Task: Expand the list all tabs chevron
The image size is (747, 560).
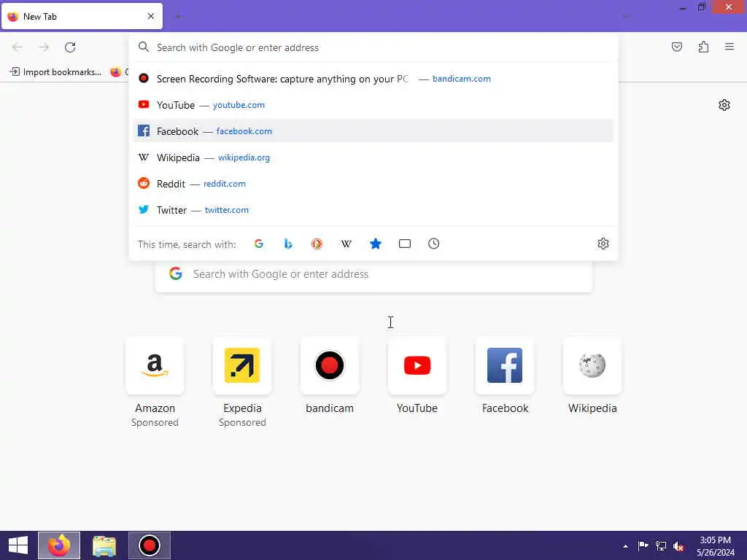Action: coord(625,16)
